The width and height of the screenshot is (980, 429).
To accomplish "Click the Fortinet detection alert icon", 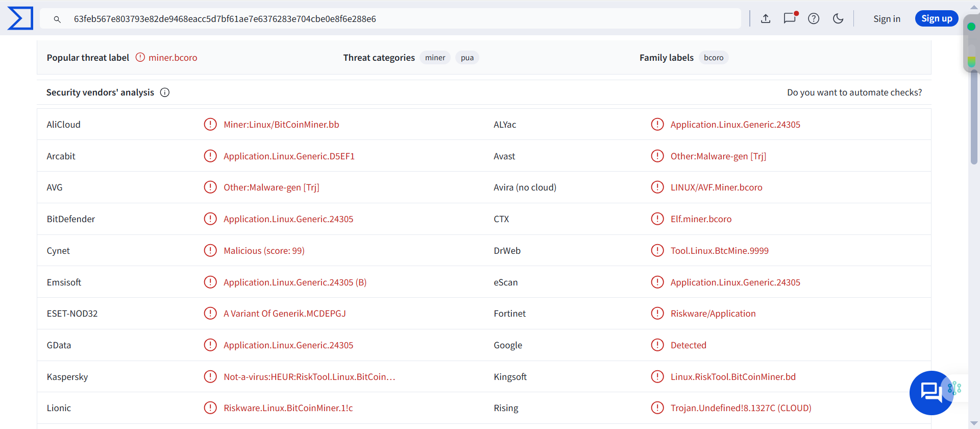I will click(x=657, y=313).
